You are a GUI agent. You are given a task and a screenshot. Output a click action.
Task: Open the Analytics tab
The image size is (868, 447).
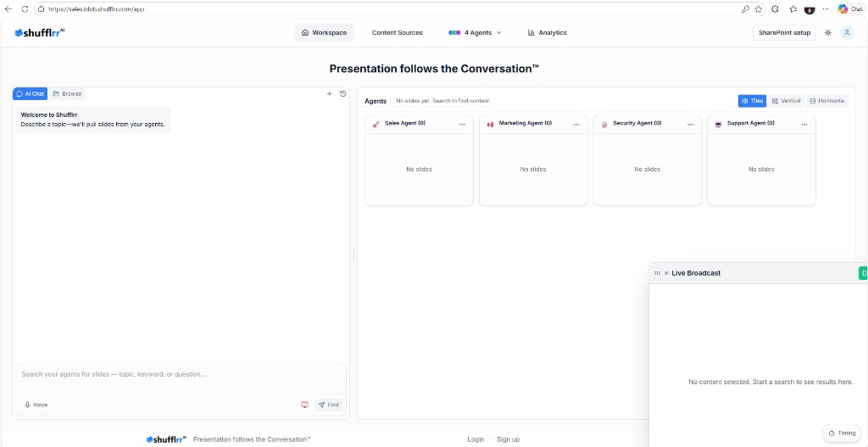(x=548, y=33)
